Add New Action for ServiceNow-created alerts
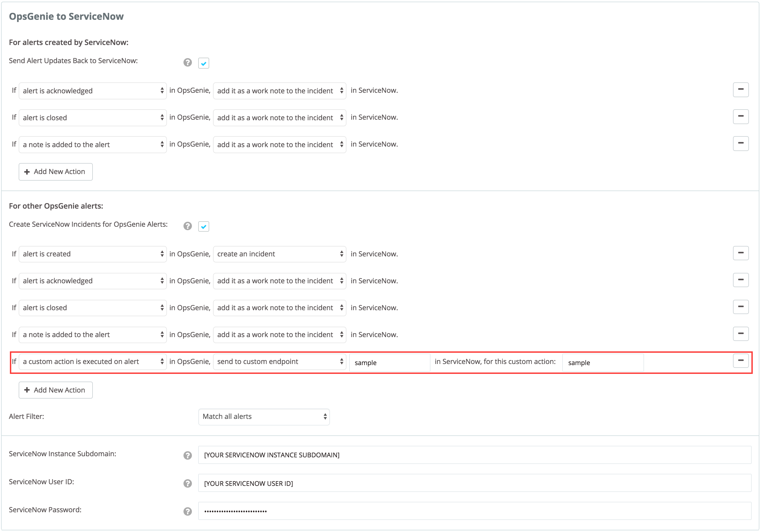Screen dimensions: 761x532 coord(56,172)
